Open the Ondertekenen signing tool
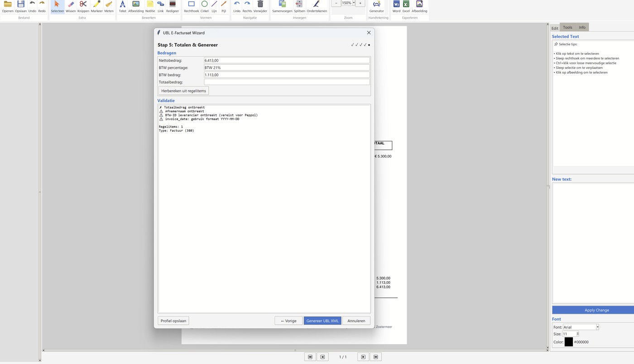This screenshot has height=364, width=634. (x=317, y=6)
